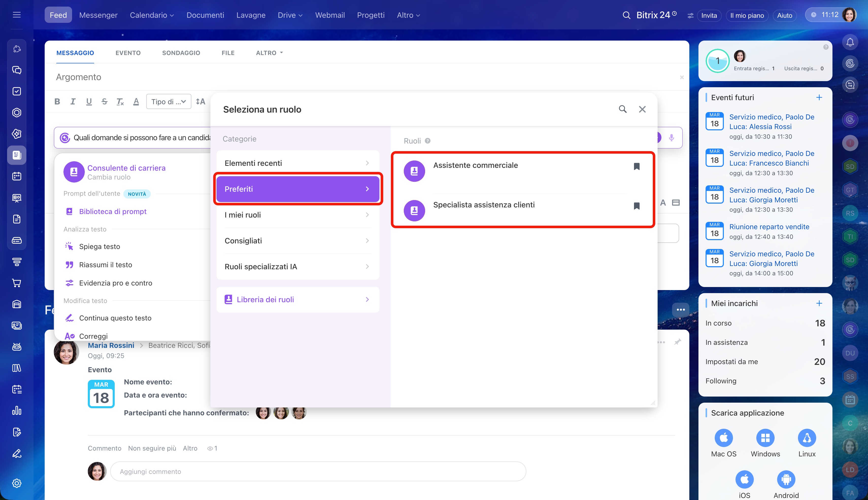
Task: Click the Argomento subject field
Action: 364,77
